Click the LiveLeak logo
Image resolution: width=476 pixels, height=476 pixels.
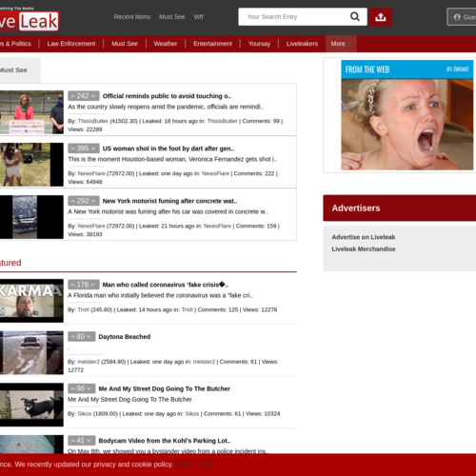pyautogui.click(x=30, y=21)
